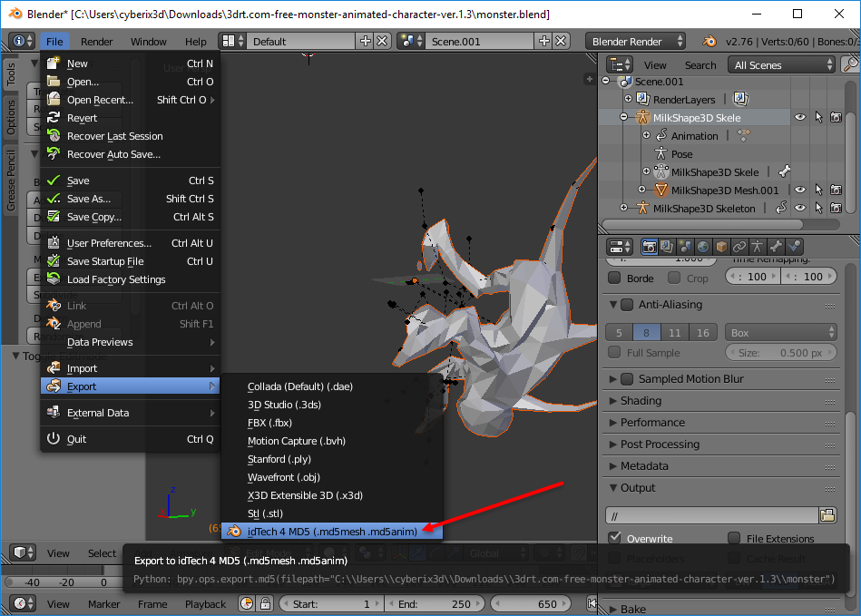Click the Start frame field
The height and width of the screenshot is (616, 861).
pos(332,603)
